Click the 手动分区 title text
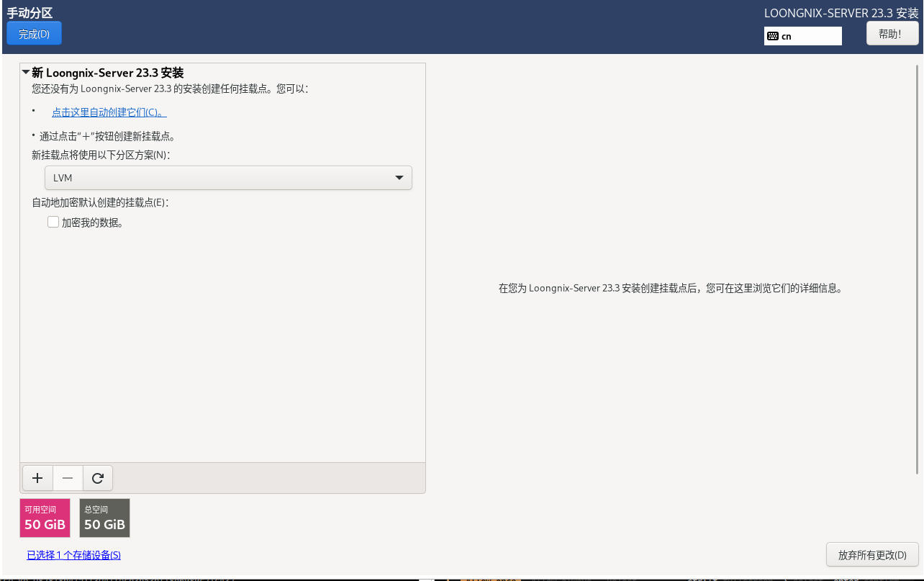The width and height of the screenshot is (924, 581). [x=30, y=13]
